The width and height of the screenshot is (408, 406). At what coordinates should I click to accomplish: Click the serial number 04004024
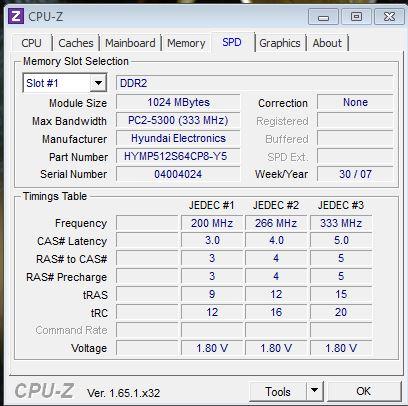pyautogui.click(x=178, y=174)
